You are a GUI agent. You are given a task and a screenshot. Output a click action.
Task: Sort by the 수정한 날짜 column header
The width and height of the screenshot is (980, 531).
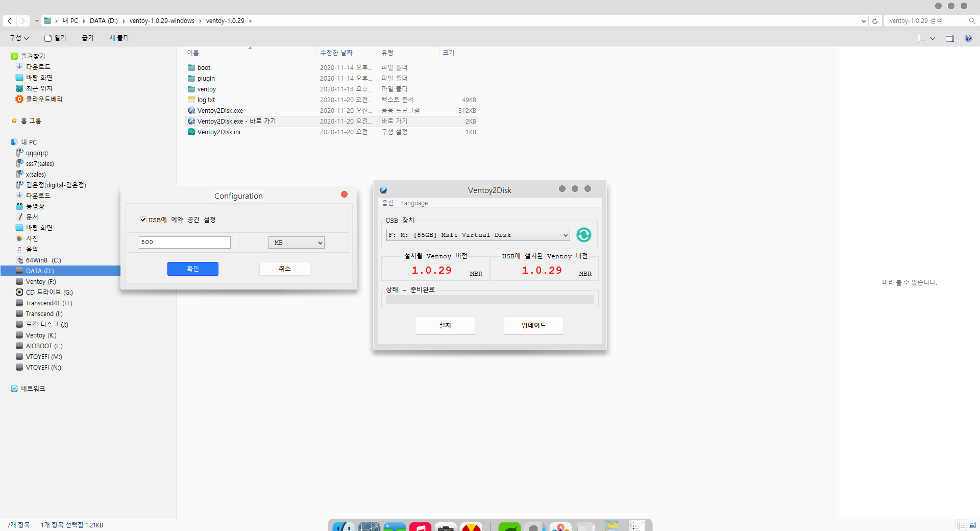(336, 53)
